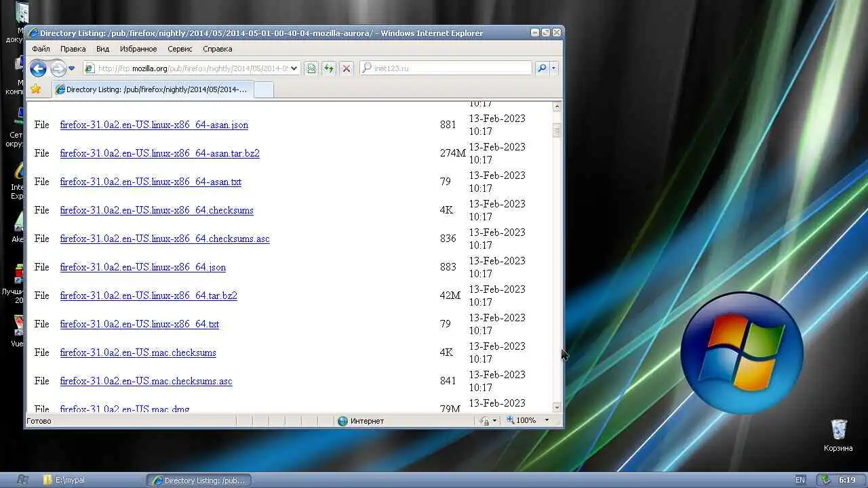Screen dimensions: 868x488
Task: Click the 42M size value
Action: (x=450, y=296)
